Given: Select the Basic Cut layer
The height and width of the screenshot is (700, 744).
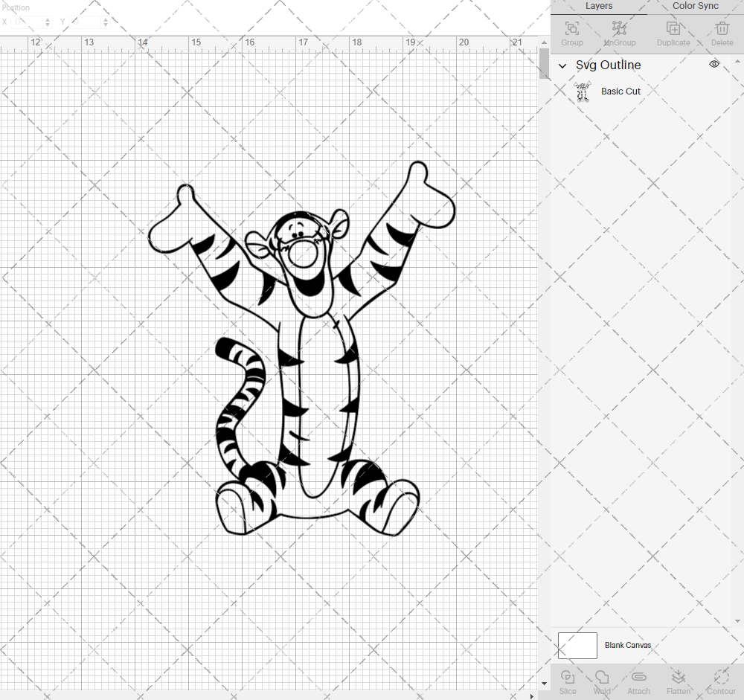Looking at the screenshot, I should coord(620,91).
